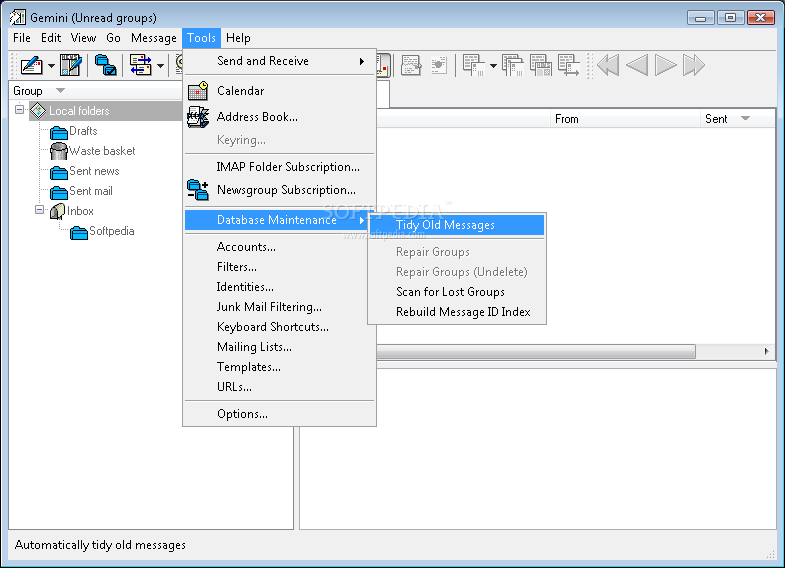Viewport: 785px width, 568px height.
Task: Click the greyed document stamp toolbar icon
Action: [439, 65]
